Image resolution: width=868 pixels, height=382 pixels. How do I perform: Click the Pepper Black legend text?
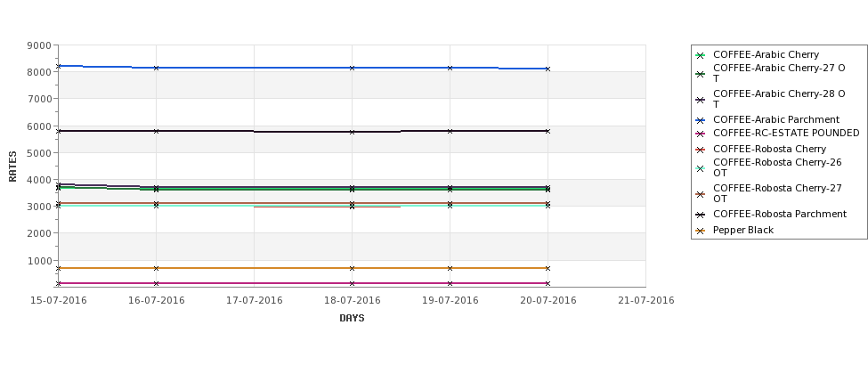click(742, 230)
